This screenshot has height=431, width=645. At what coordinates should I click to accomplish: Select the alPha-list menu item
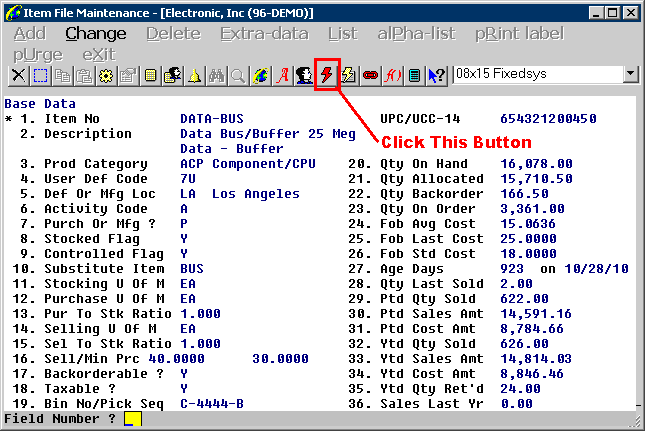[416, 33]
